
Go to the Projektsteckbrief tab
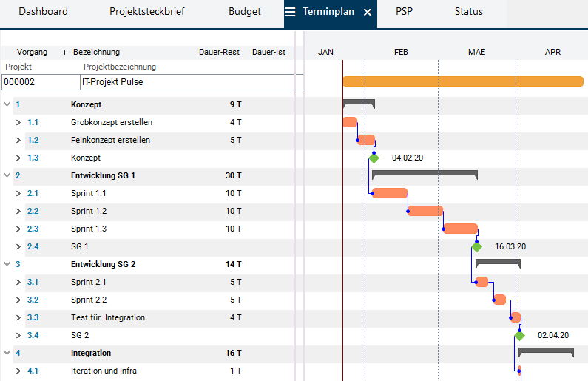tap(147, 12)
